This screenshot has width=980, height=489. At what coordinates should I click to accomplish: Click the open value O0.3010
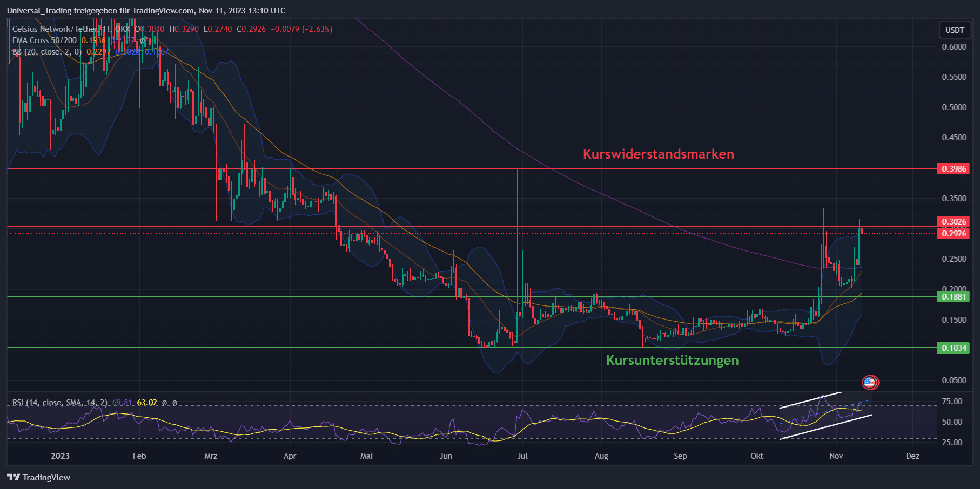tap(150, 29)
